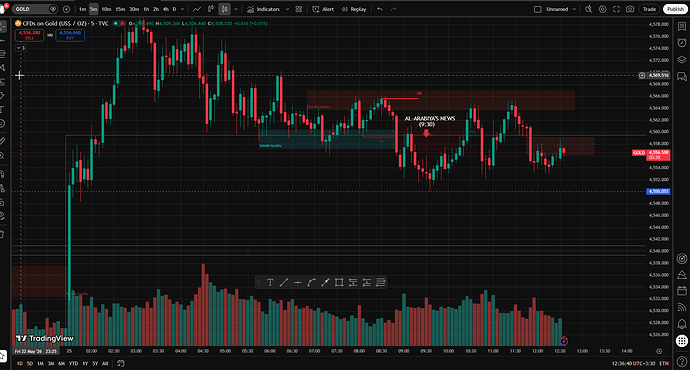The width and height of the screenshot is (690, 370).
Task: Choose the hollow candles chart style icon
Action: point(211,9)
